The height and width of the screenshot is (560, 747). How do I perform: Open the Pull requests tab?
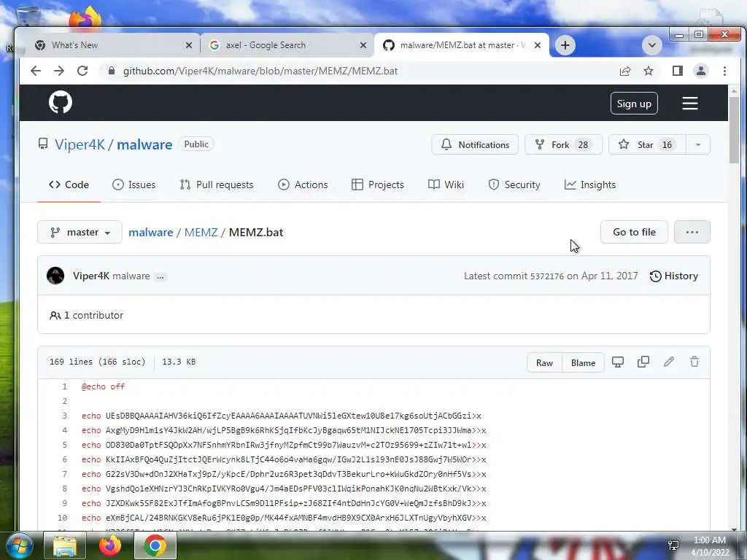217,184
